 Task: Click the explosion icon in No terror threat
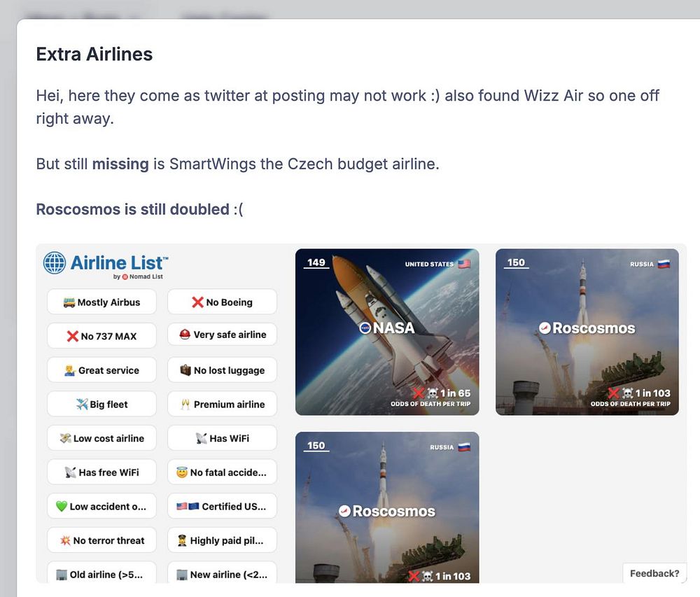coord(65,540)
